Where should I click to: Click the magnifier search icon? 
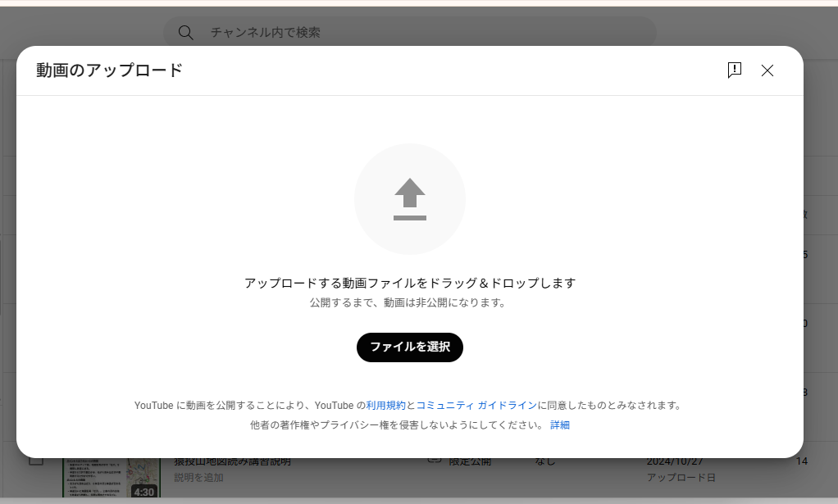point(186,33)
